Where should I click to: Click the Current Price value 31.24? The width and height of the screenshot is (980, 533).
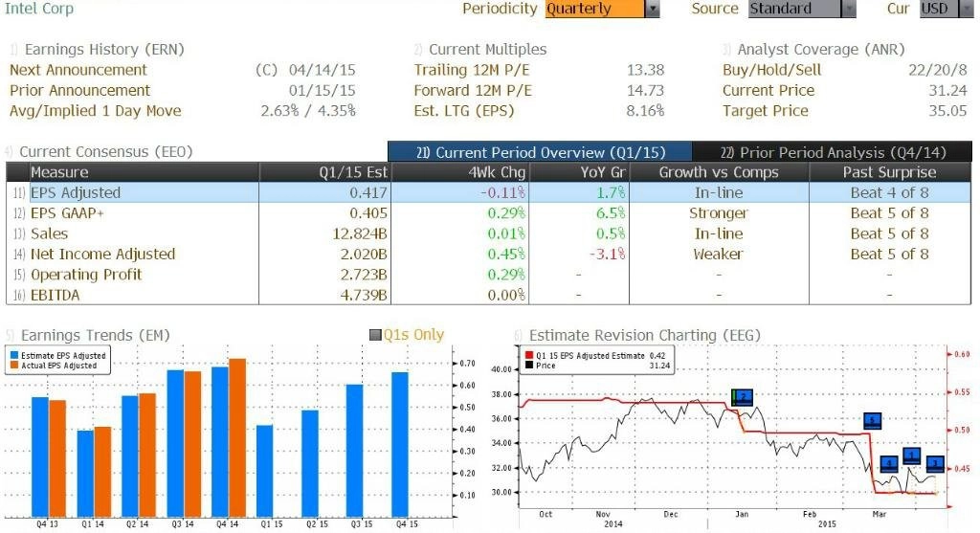tap(948, 91)
